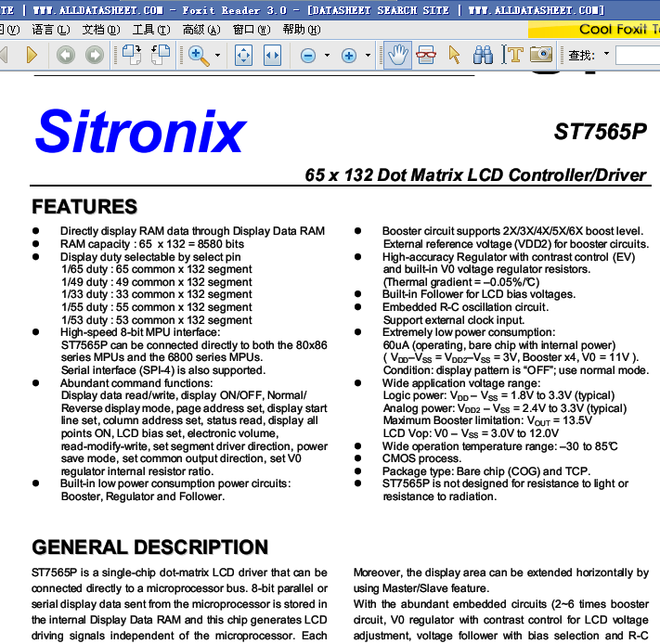The image size is (660, 644).
Task: Click 'Booster, Regulator and Follower.' line
Action: pos(143,496)
